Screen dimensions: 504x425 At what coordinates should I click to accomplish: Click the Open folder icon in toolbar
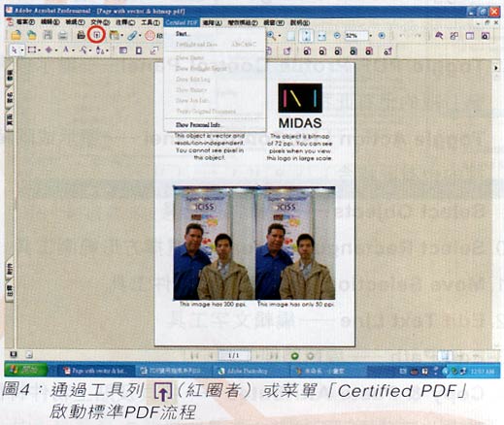point(16,35)
